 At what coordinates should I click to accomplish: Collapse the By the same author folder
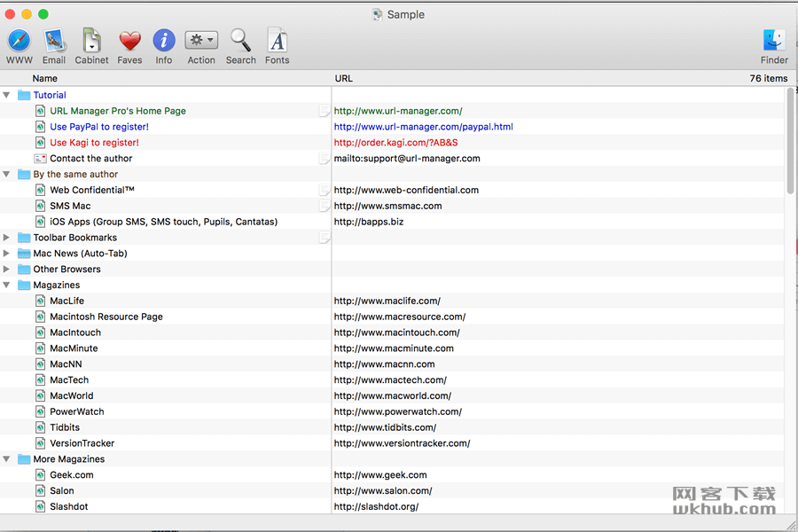[x=6, y=174]
